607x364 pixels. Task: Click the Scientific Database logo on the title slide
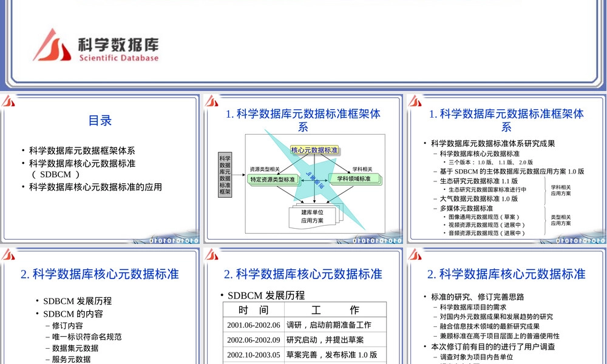point(96,45)
